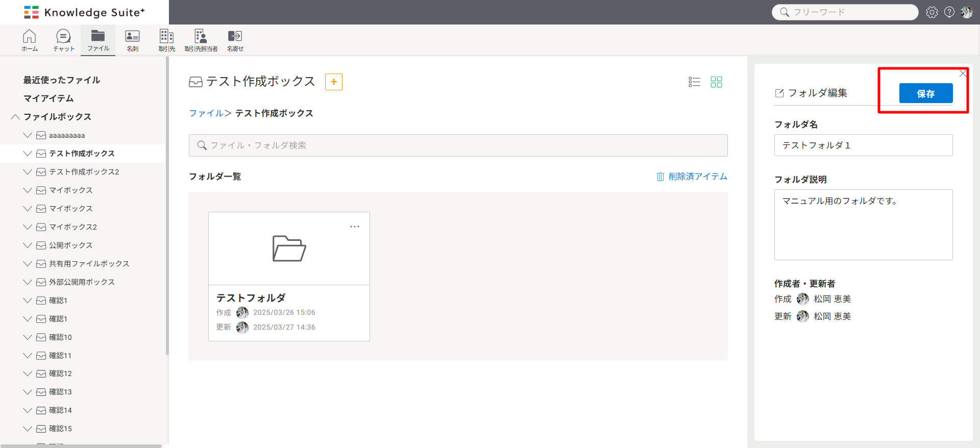The height and width of the screenshot is (448, 980).
Task: Click the sidebar horizontal scrollbar
Action: [x=81, y=446]
